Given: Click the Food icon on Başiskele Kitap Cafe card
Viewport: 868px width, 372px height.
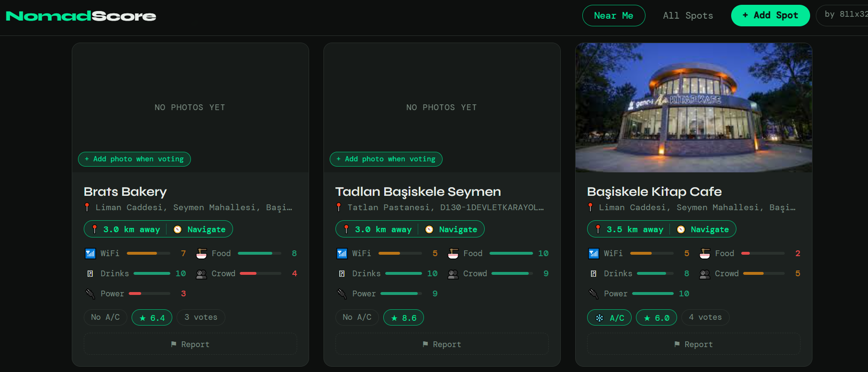Looking at the screenshot, I should [705, 253].
